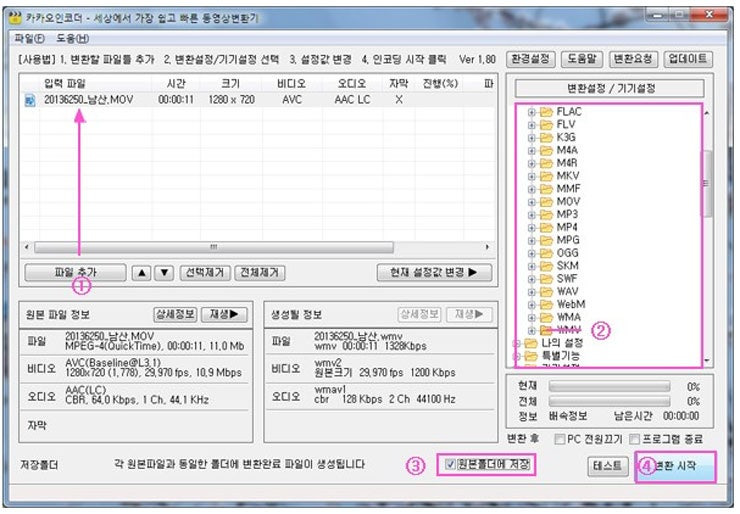Expand the K3G folder
The width and height of the screenshot is (740, 514).
pos(531,138)
